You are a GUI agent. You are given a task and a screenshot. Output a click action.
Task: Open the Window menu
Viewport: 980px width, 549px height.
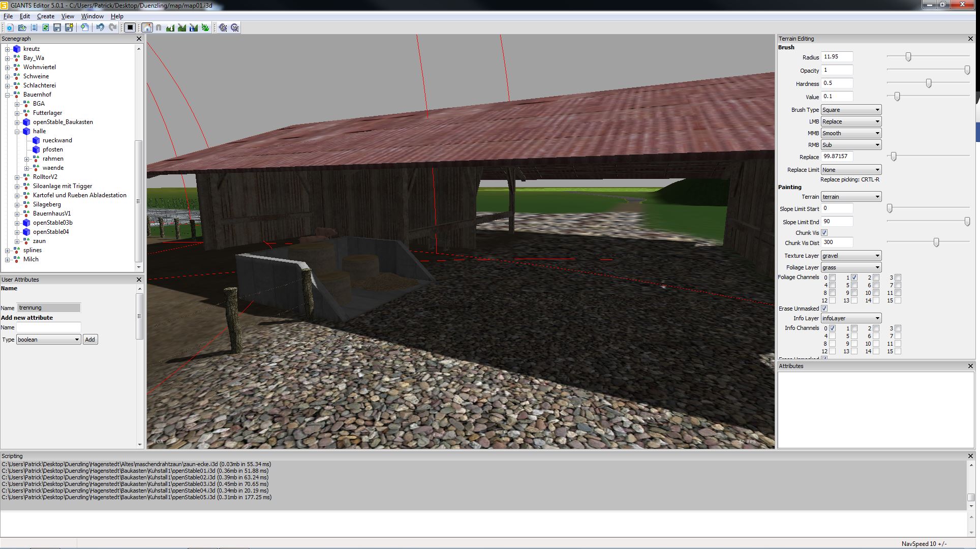(x=93, y=16)
